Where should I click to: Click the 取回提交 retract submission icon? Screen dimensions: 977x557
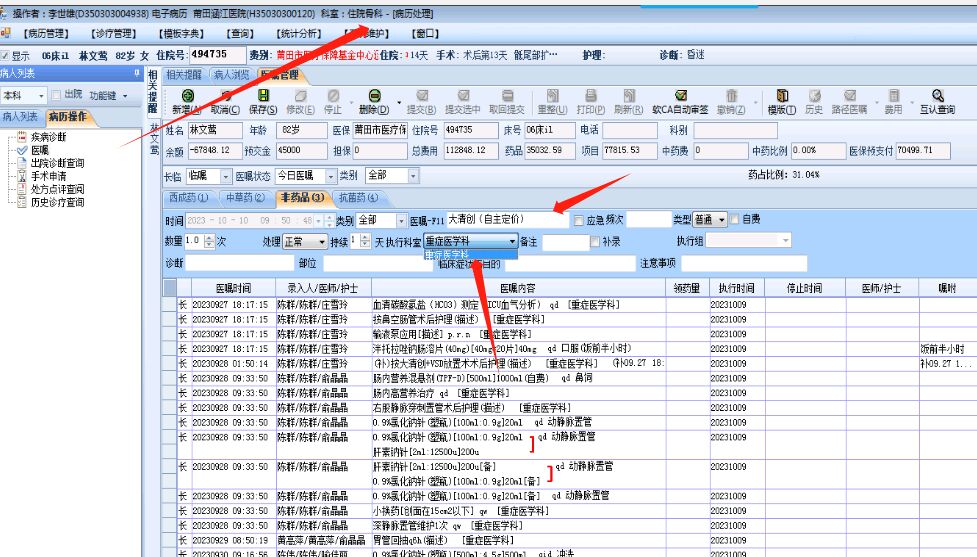pyautogui.click(x=507, y=96)
